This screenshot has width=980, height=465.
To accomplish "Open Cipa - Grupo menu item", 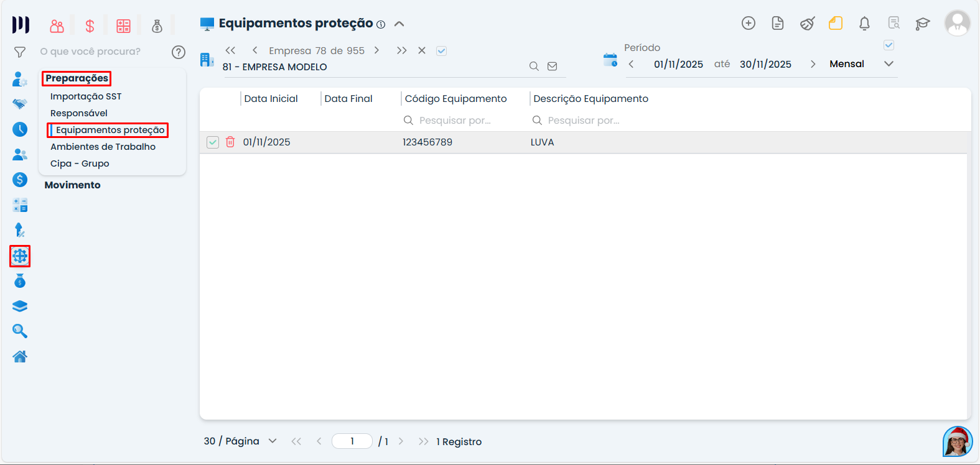I will click(80, 163).
